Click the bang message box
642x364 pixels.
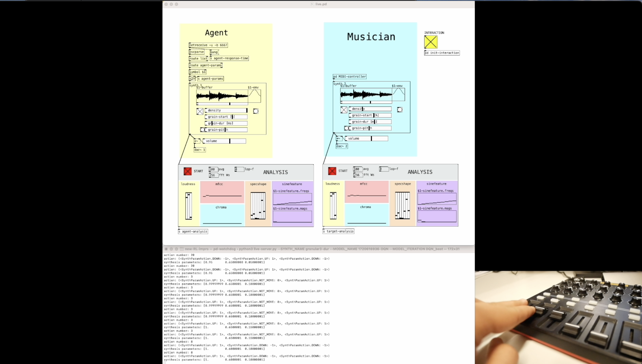214,52
